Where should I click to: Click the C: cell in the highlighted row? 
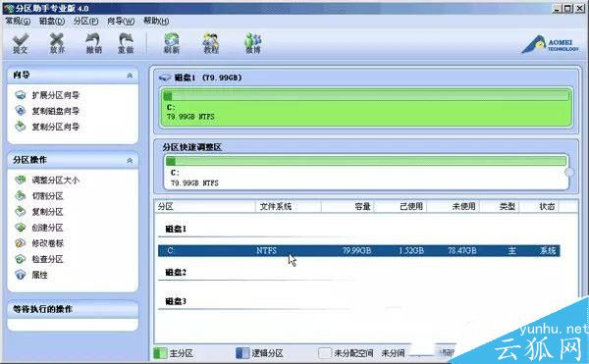(170, 250)
